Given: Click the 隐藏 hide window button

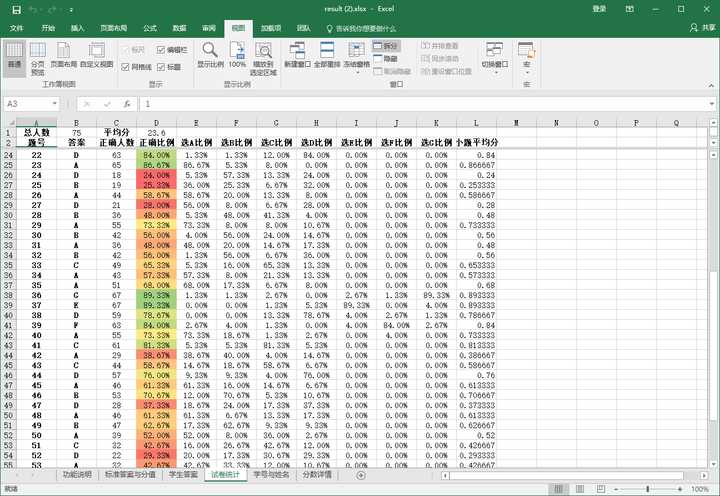Looking at the screenshot, I should 385,59.
